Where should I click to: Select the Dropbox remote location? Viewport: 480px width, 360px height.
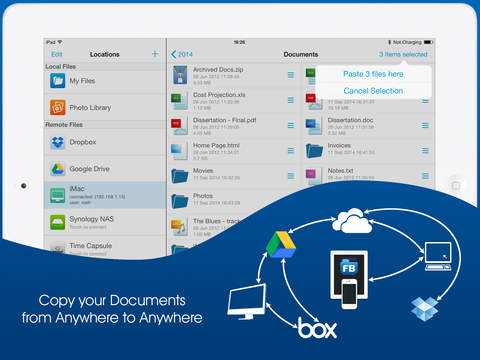pos(105,142)
